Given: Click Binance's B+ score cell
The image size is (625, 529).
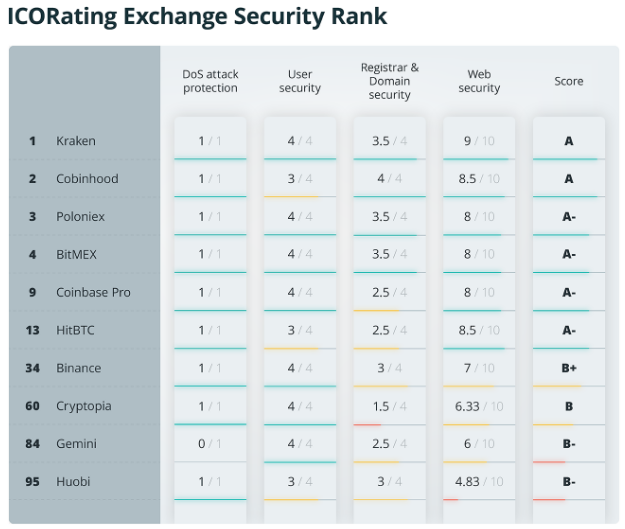Looking at the screenshot, I should (x=569, y=368).
